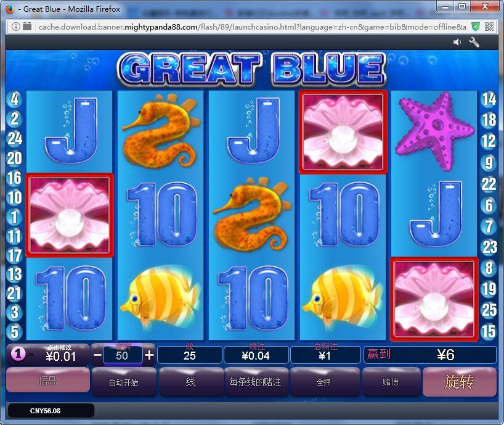504x425 pixels.
Task: Select payline number 25 marker
Action: point(489,310)
